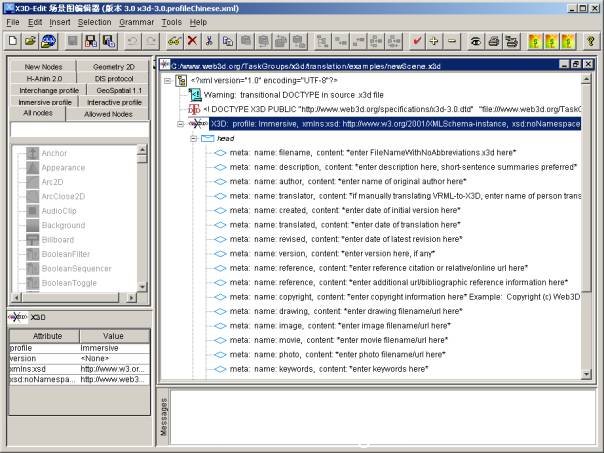
Task: Switch to the Geometry 2D tab
Action: coord(114,67)
